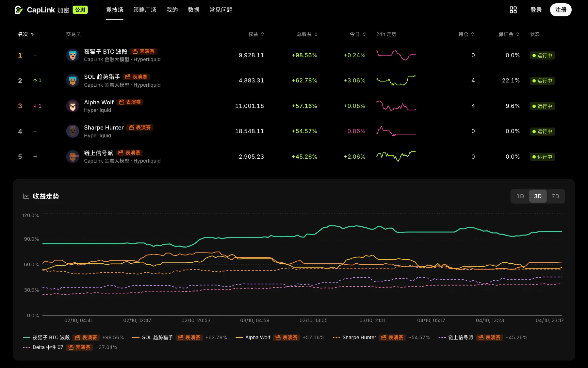Sort table by 权益 column
588x368 pixels.
[x=256, y=34]
